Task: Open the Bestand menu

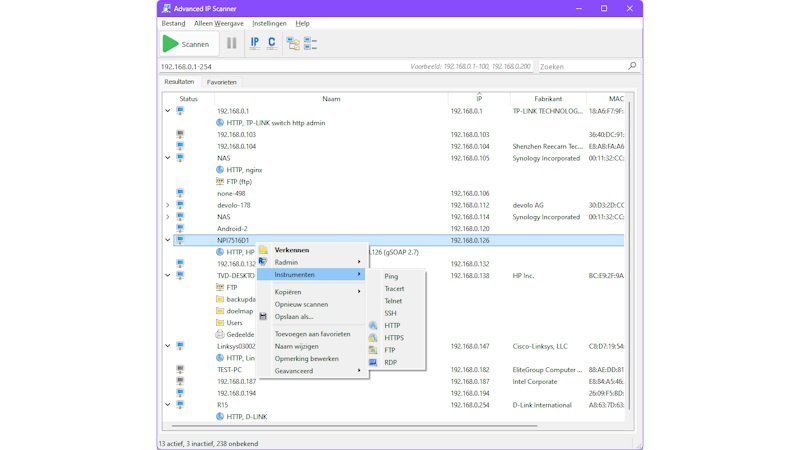Action: pyautogui.click(x=173, y=23)
